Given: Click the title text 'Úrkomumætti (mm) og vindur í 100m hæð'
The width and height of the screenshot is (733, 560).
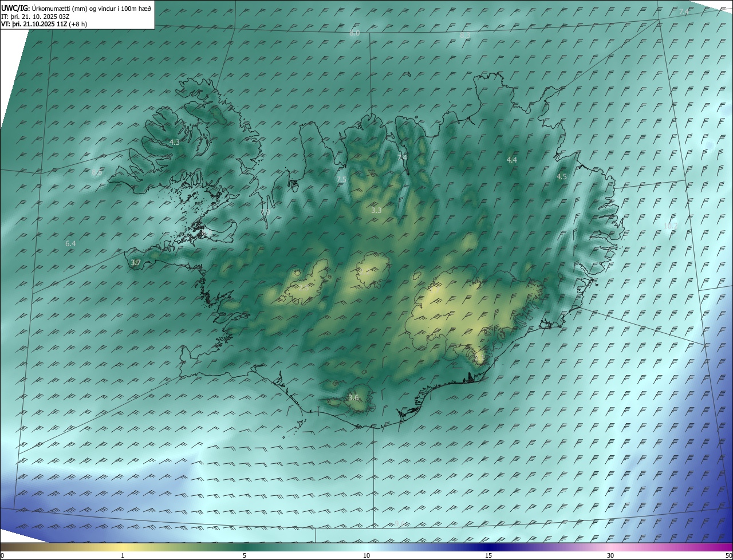Looking at the screenshot, I should 92,9.
